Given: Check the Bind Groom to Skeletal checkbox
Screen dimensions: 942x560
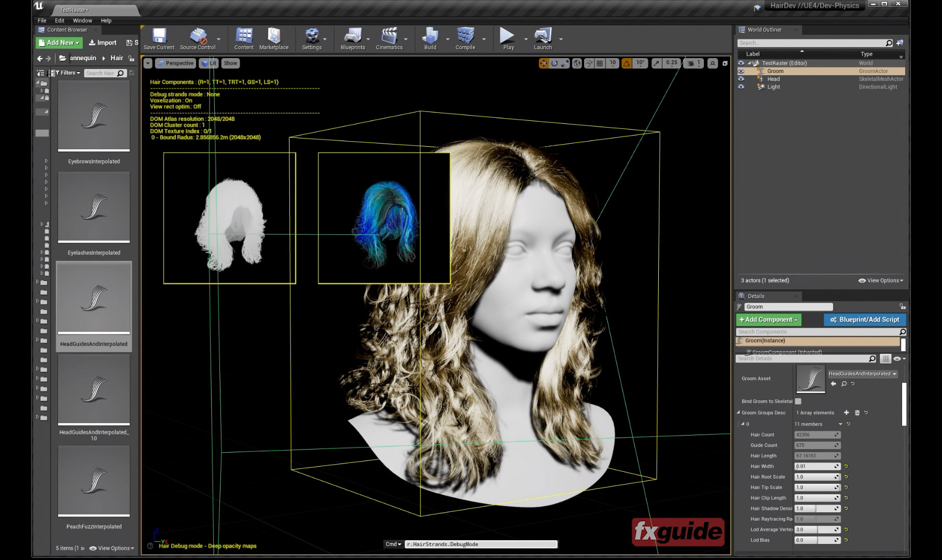Looking at the screenshot, I should point(798,401).
